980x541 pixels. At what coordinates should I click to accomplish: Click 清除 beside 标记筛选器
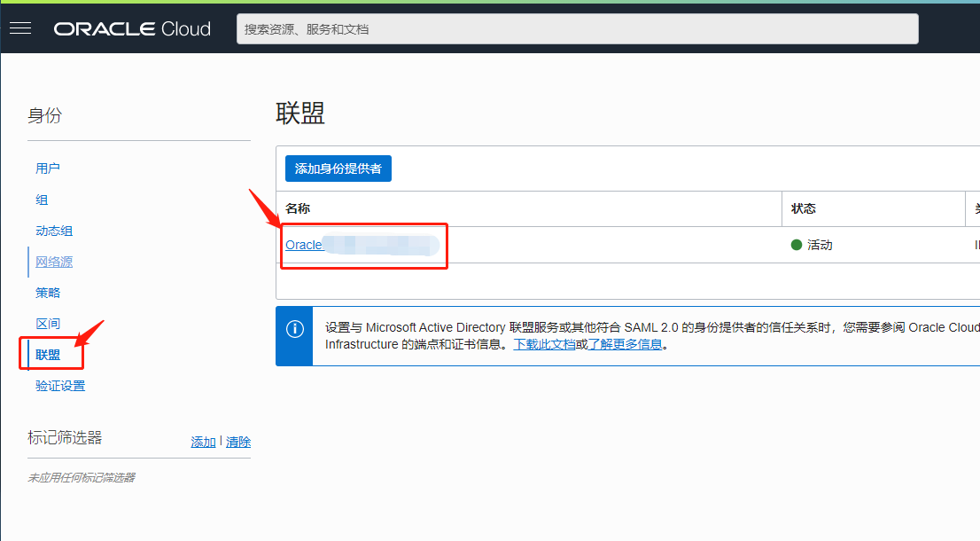pyautogui.click(x=238, y=442)
